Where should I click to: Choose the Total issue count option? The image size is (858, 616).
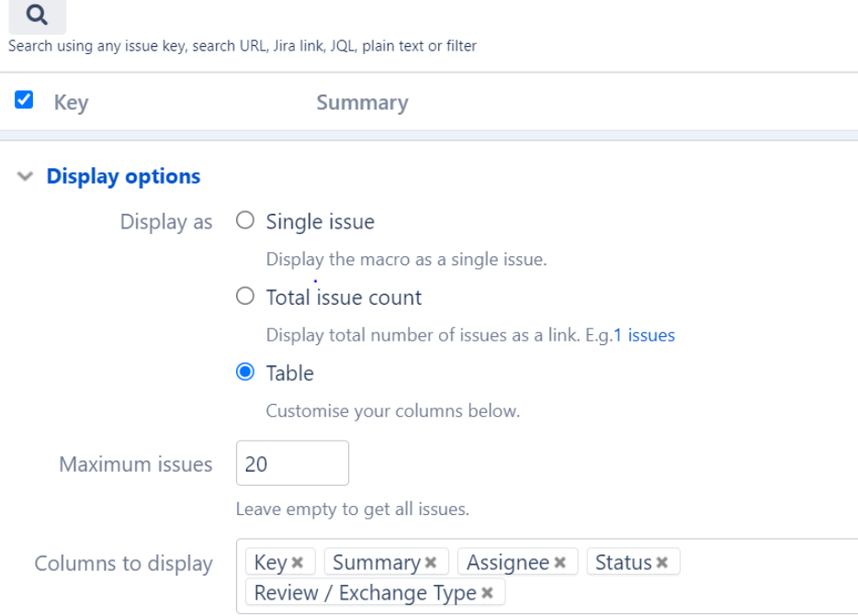click(245, 297)
